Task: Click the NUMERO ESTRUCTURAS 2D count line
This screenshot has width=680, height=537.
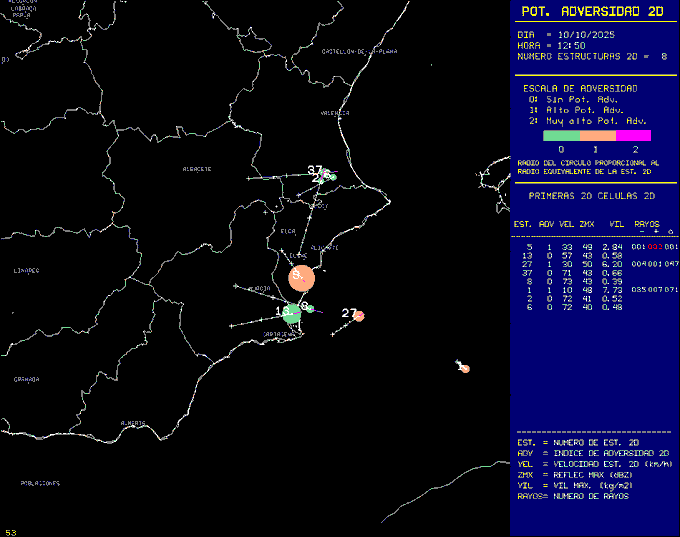Action: click(x=592, y=56)
